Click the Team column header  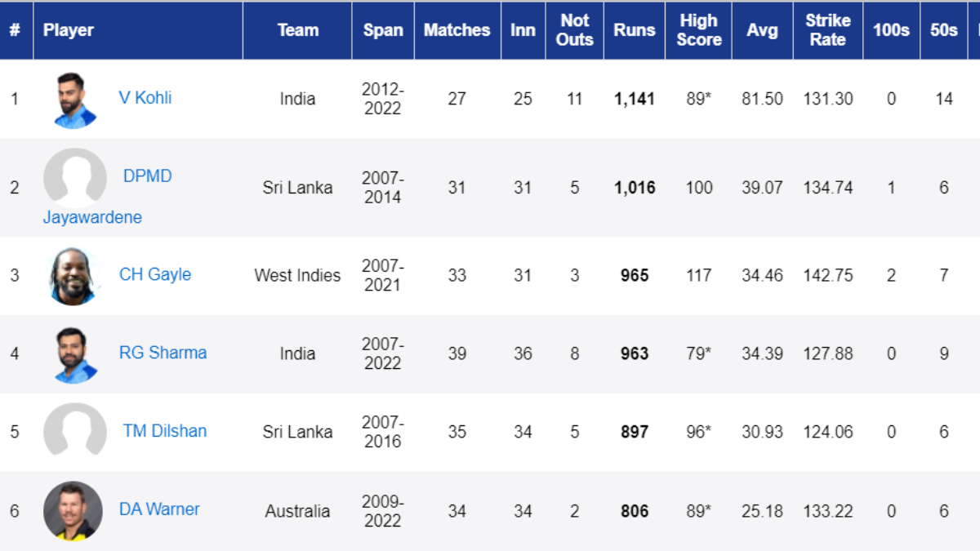[297, 30]
